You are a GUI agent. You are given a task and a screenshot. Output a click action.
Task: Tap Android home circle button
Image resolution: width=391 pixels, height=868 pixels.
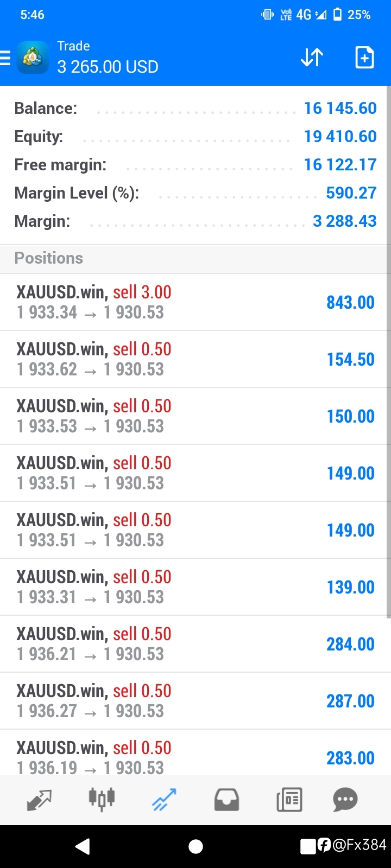click(195, 846)
